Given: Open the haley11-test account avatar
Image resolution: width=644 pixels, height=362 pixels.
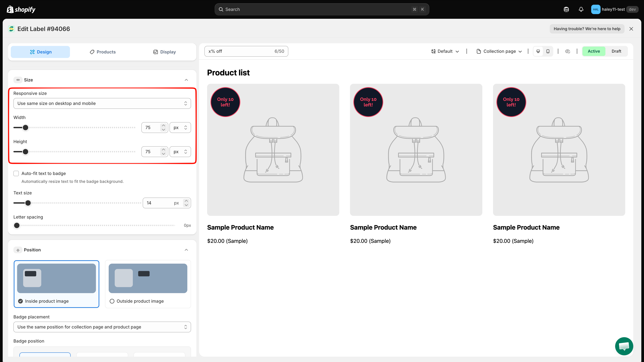Looking at the screenshot, I should click(x=596, y=10).
